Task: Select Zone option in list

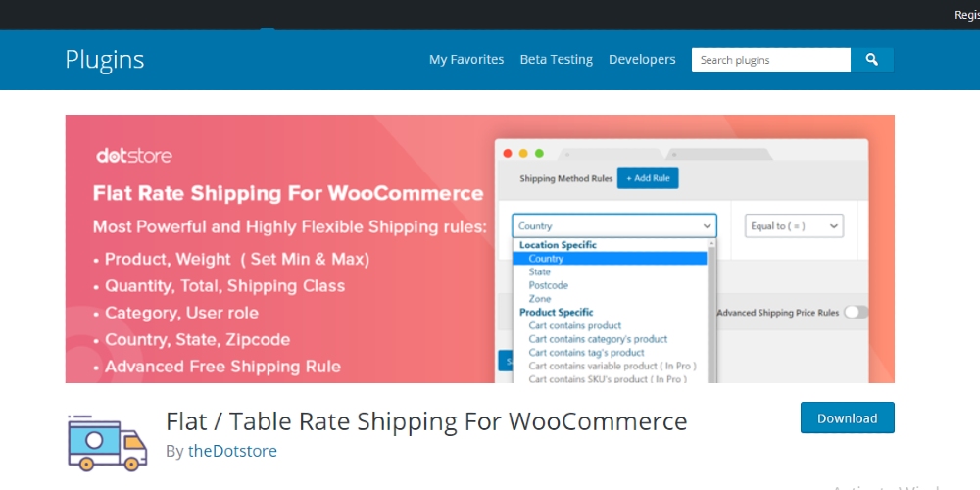Action: (x=539, y=299)
